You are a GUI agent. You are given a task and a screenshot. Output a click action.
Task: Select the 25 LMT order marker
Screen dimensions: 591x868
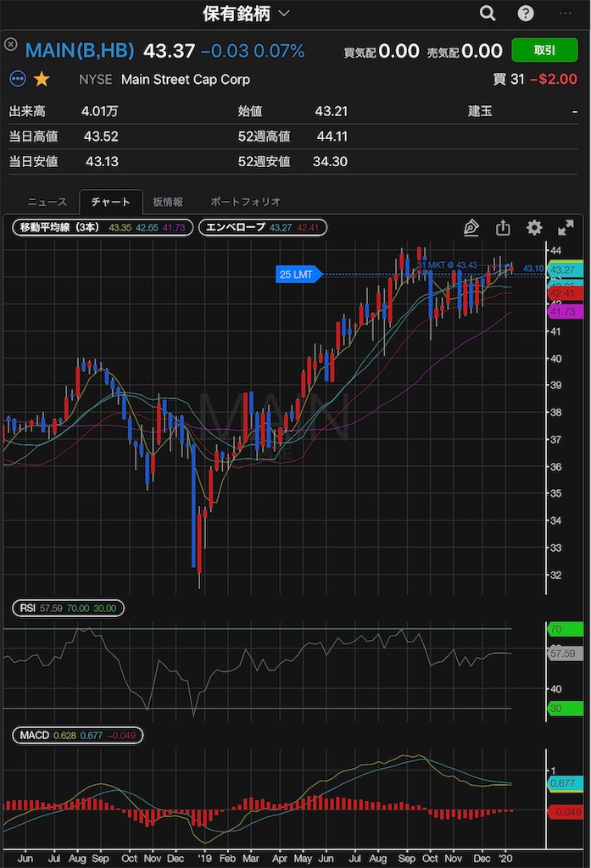[298, 275]
